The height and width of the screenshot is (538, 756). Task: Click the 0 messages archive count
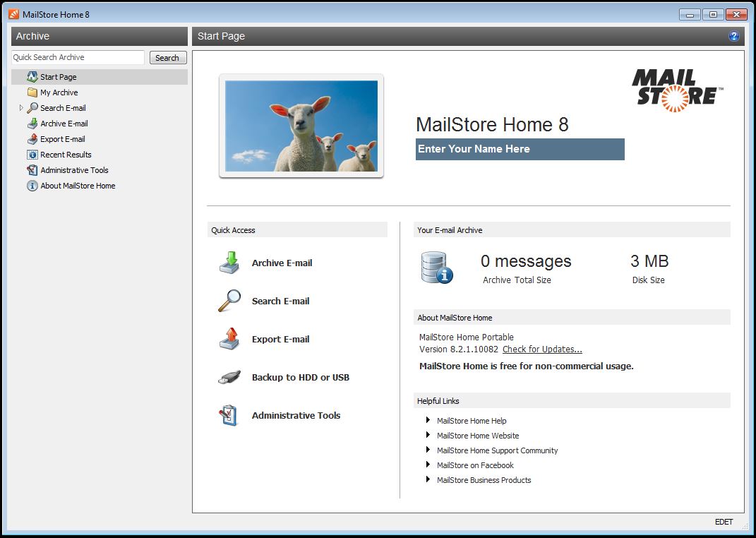(x=526, y=261)
